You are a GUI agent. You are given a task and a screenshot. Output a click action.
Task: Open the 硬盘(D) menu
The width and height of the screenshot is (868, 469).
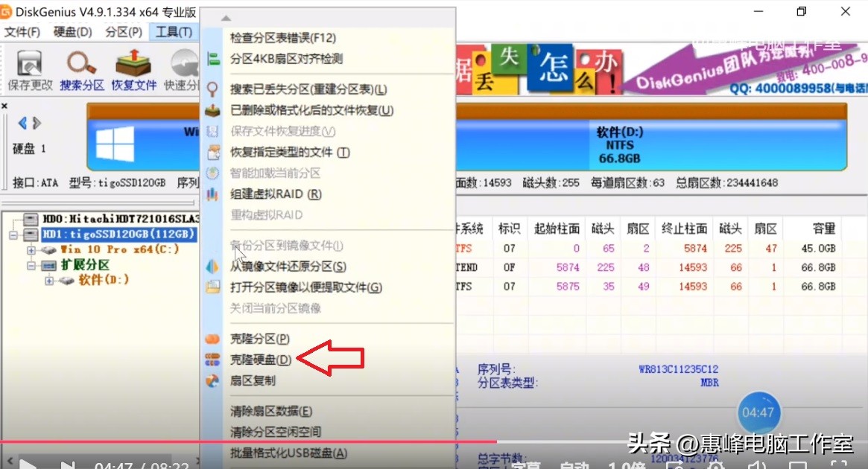(72, 32)
